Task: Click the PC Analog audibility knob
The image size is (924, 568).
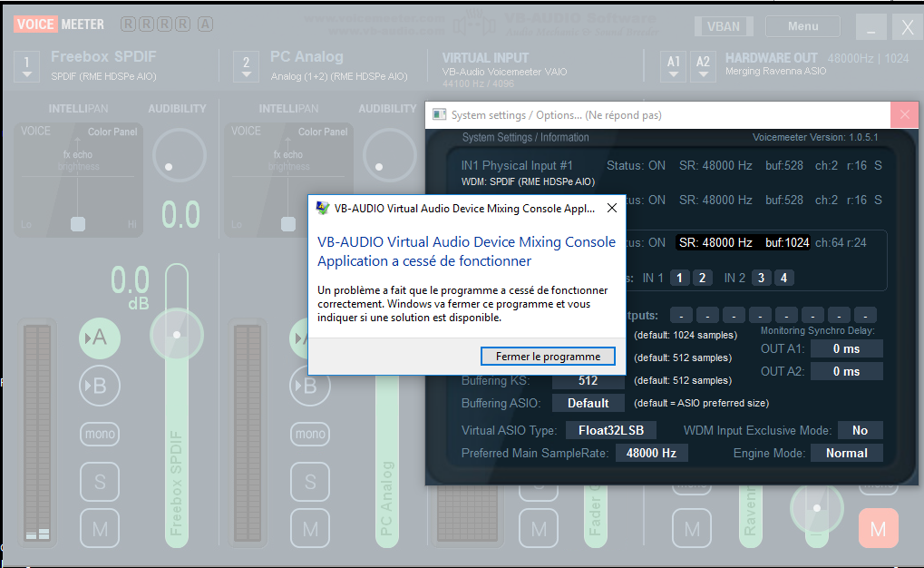Action: pos(390,156)
